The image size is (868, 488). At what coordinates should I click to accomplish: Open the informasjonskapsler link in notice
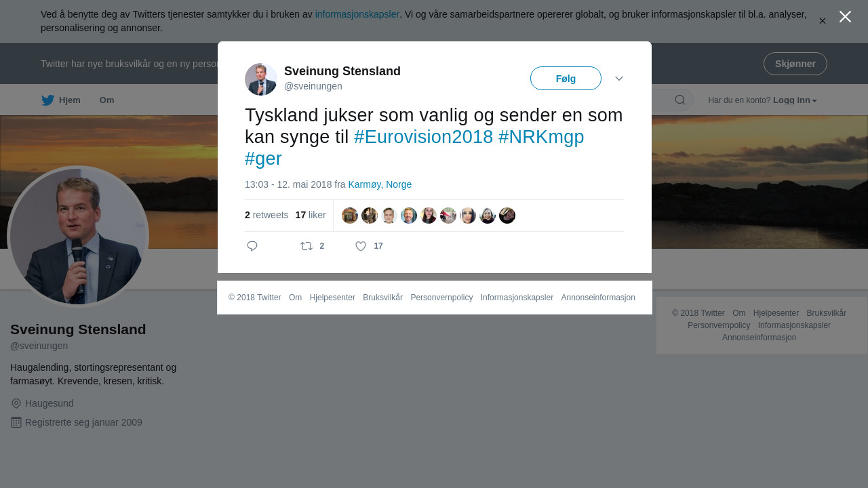357,14
